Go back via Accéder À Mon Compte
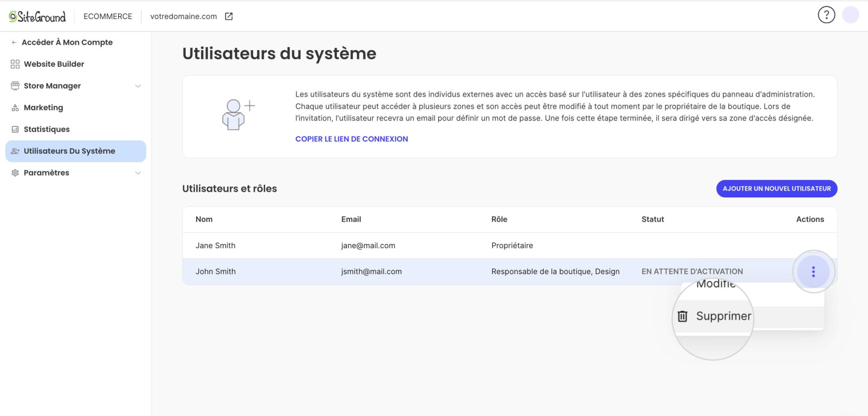The height and width of the screenshot is (416, 868). click(67, 42)
